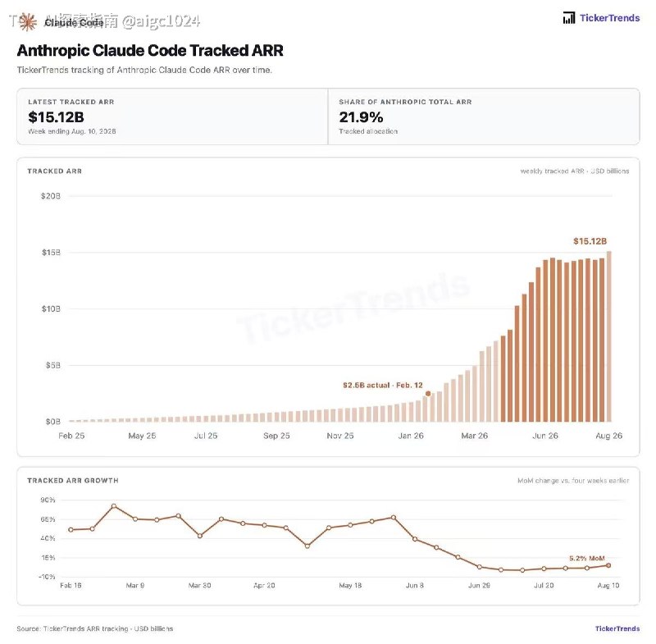Viewport: 656px width, 644px height.
Task: Select the Jun 29 label on growth chart
Action: [x=479, y=586]
